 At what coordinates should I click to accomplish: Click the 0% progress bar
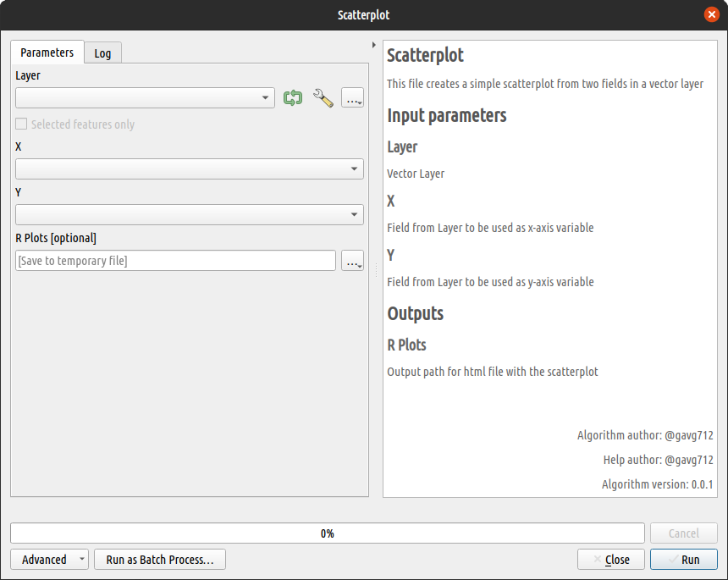327,533
